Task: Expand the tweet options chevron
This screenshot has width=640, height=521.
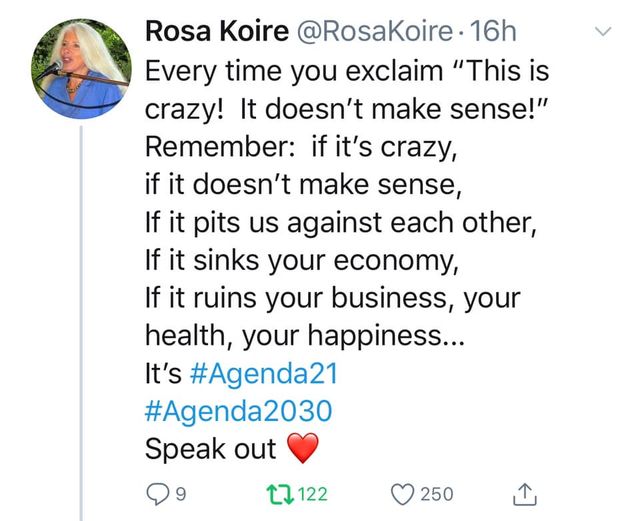Action: 602,33
